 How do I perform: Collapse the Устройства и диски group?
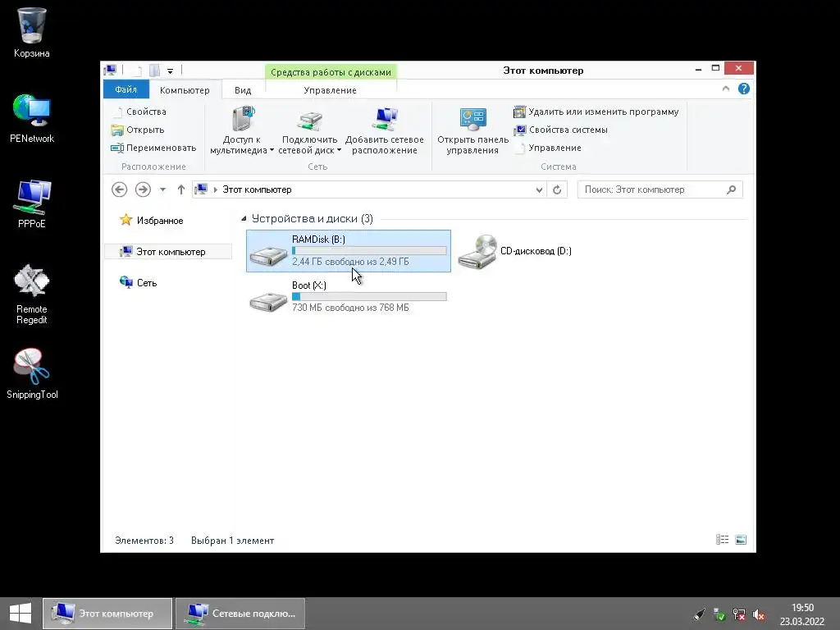click(x=244, y=218)
